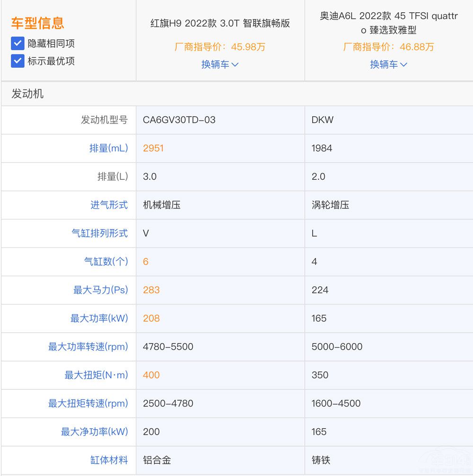Select the 奥迪A6L 2022款 model title
Screen dimensions: 473x476
coord(389,21)
